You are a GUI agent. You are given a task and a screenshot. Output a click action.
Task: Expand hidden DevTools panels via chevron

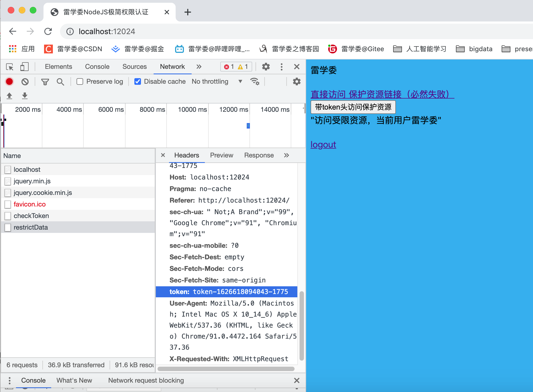tap(199, 67)
